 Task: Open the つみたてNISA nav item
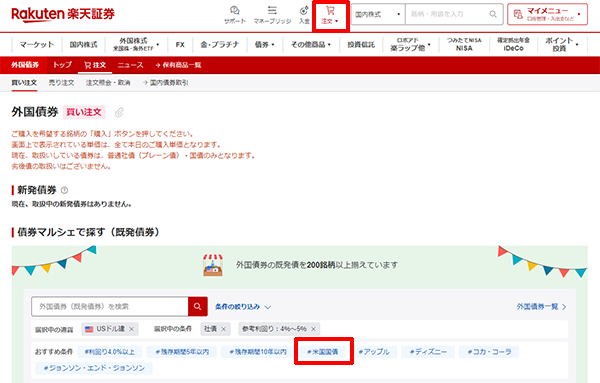(x=464, y=44)
